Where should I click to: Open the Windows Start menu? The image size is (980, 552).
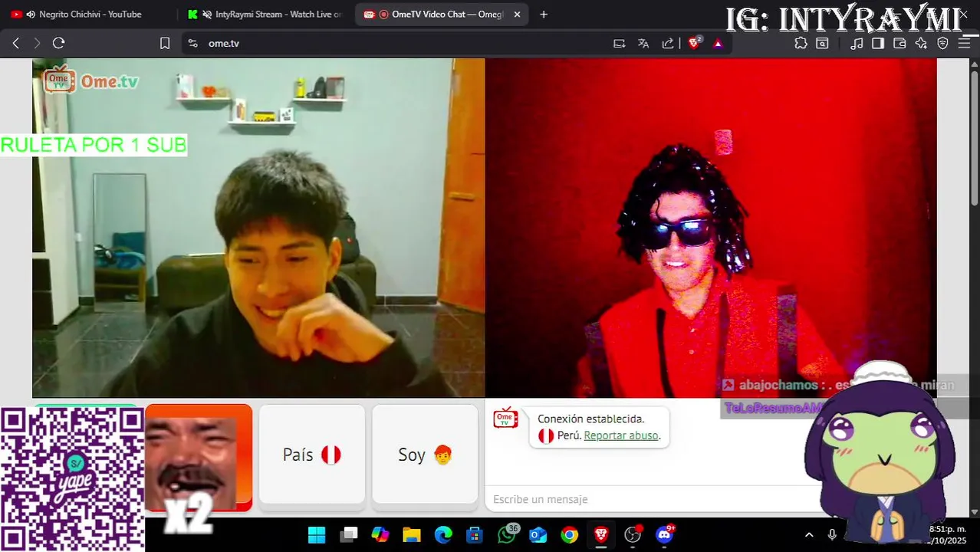tap(316, 534)
